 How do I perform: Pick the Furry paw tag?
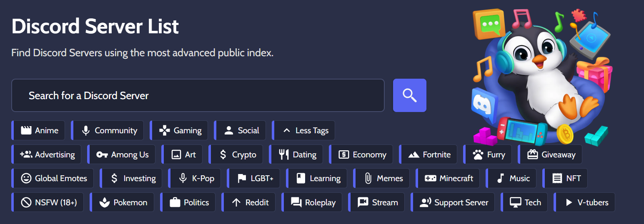click(x=487, y=154)
